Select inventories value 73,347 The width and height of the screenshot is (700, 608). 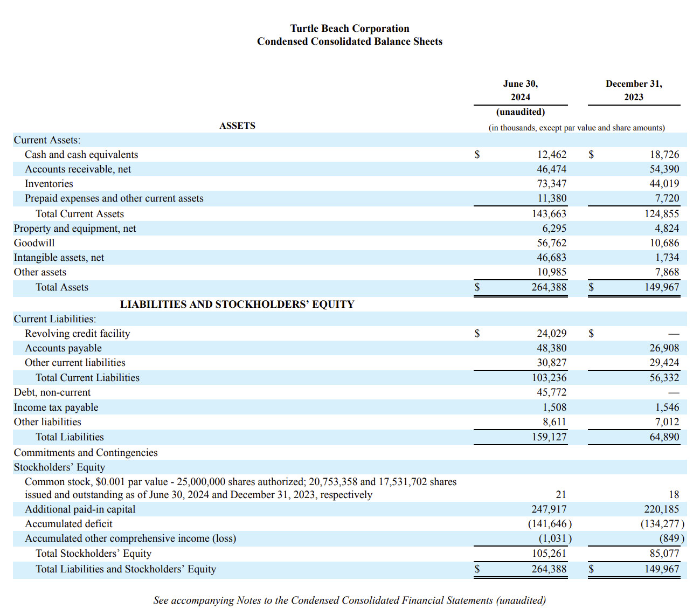(x=552, y=184)
